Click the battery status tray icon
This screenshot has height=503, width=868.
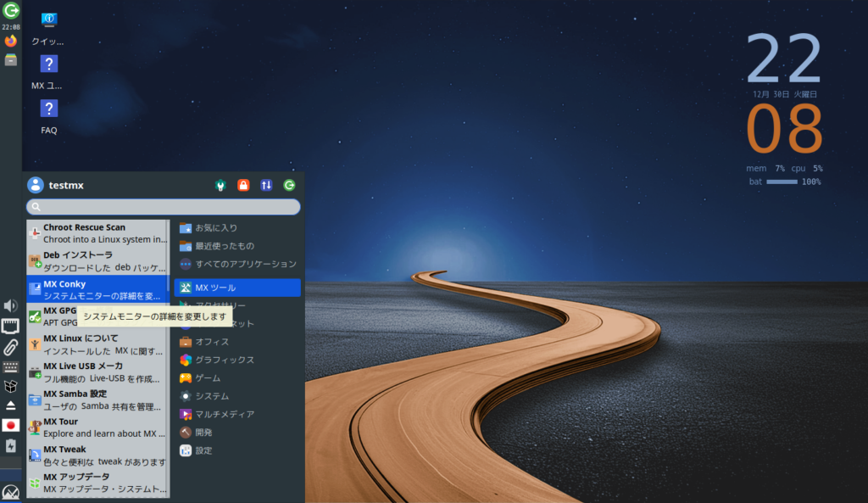pos(10,445)
